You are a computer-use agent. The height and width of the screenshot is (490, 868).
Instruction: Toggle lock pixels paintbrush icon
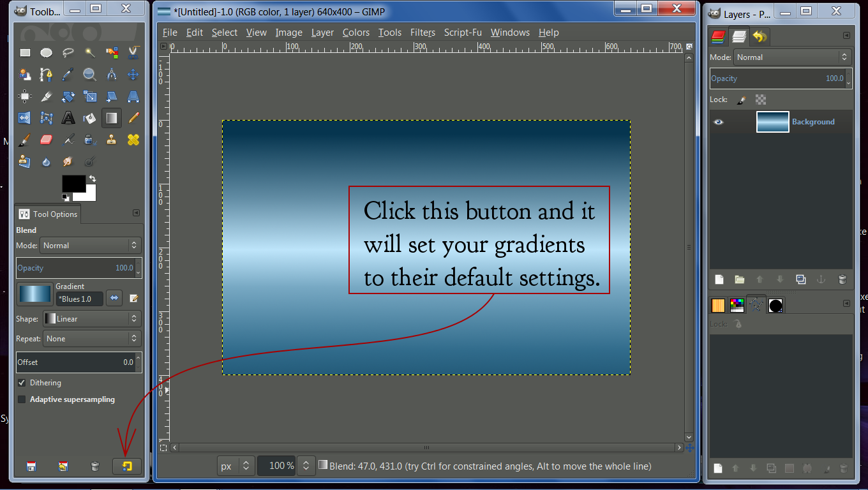(x=741, y=100)
